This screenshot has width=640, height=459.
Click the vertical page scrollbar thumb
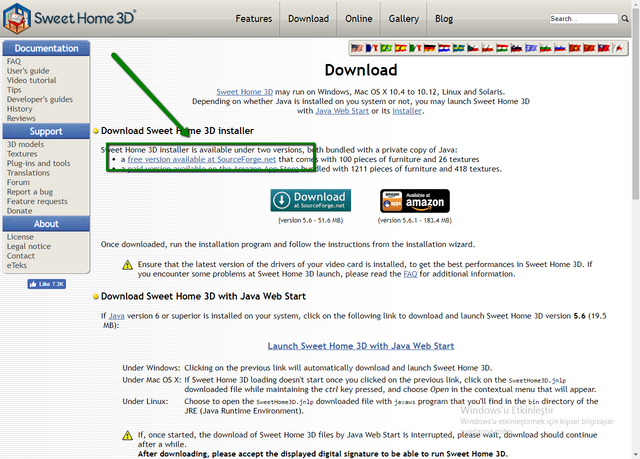coord(636,102)
